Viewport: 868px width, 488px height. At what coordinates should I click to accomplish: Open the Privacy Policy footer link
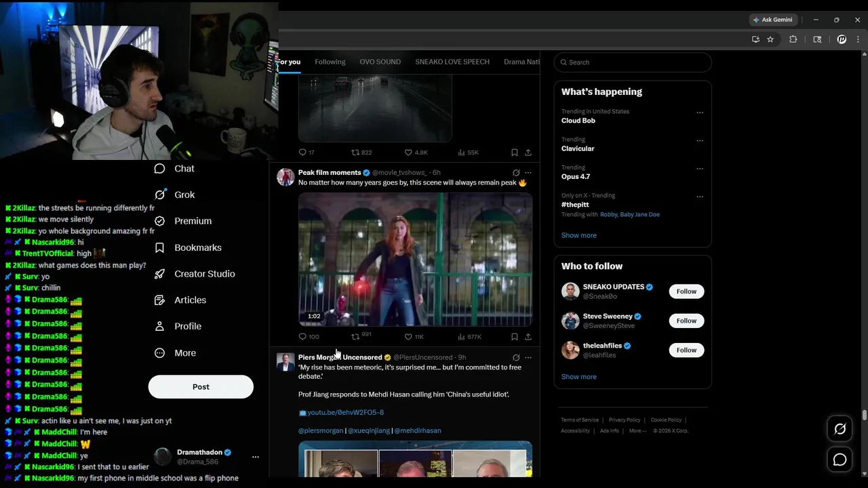(625, 420)
